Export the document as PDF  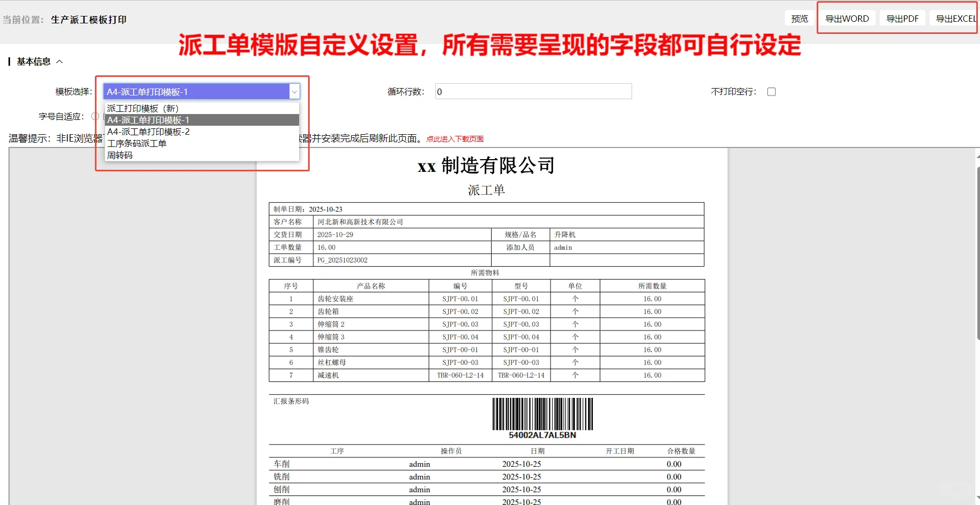pos(902,18)
